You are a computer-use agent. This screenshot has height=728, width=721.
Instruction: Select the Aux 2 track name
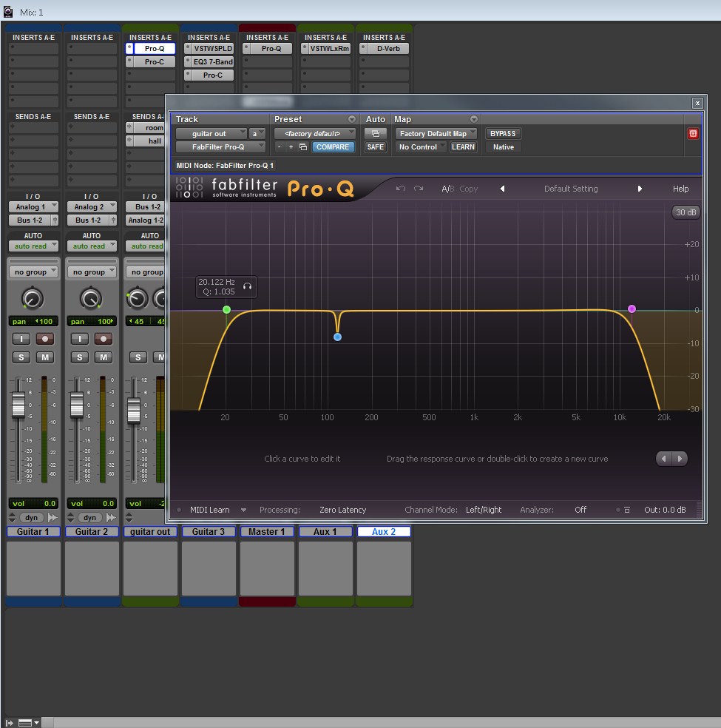[384, 532]
